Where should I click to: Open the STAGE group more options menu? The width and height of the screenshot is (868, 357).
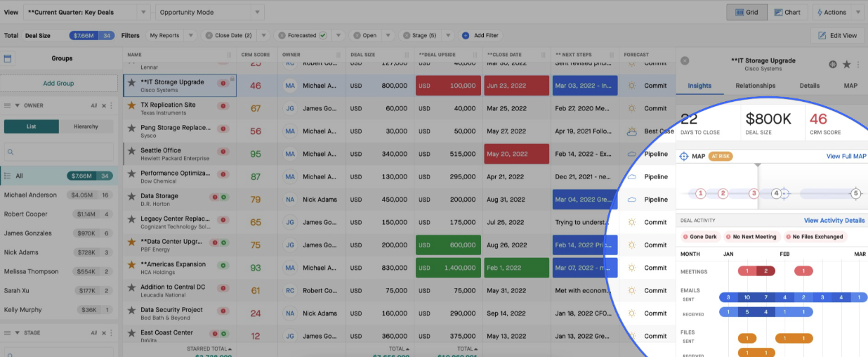tap(111, 333)
